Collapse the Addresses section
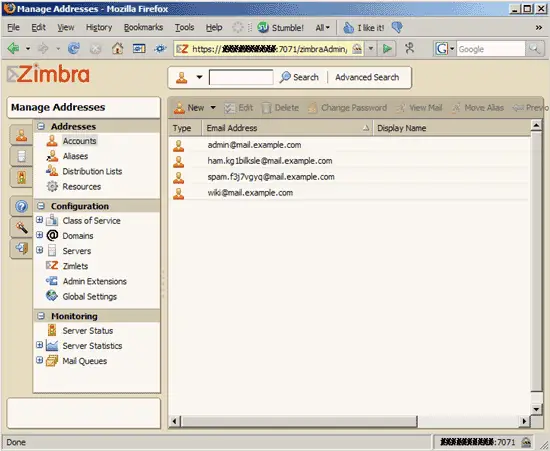The image size is (550, 451). tap(41, 126)
